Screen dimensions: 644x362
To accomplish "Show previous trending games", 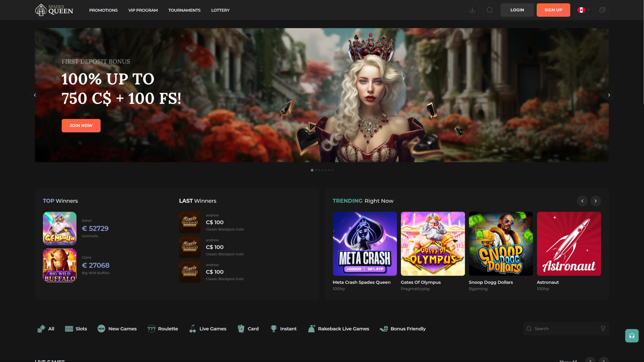I will (x=582, y=201).
